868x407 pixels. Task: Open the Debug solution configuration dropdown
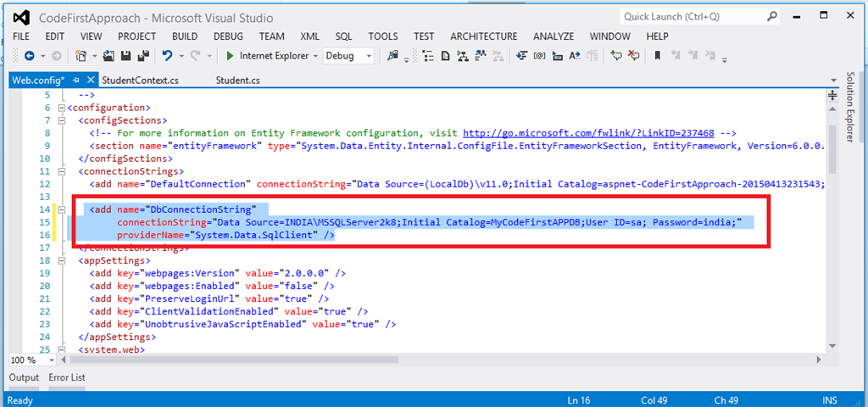click(x=369, y=56)
